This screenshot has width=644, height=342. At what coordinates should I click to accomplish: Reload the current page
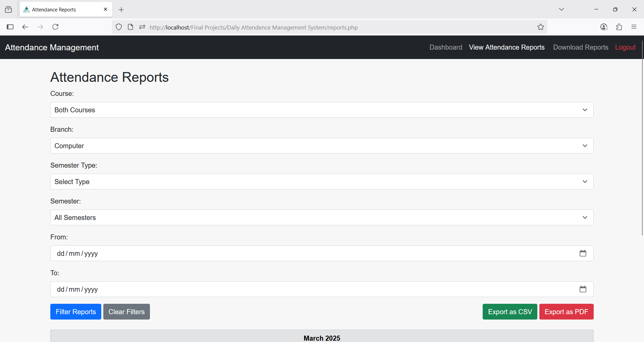click(55, 27)
